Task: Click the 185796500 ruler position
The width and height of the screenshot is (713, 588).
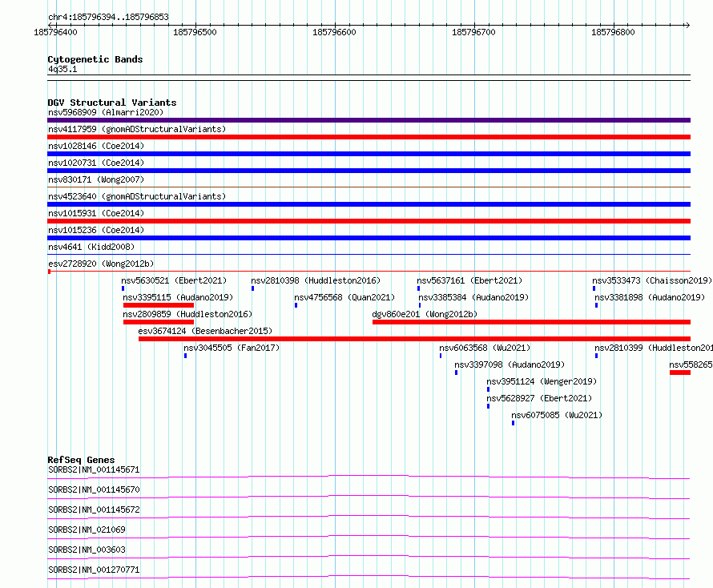Action: click(195, 32)
